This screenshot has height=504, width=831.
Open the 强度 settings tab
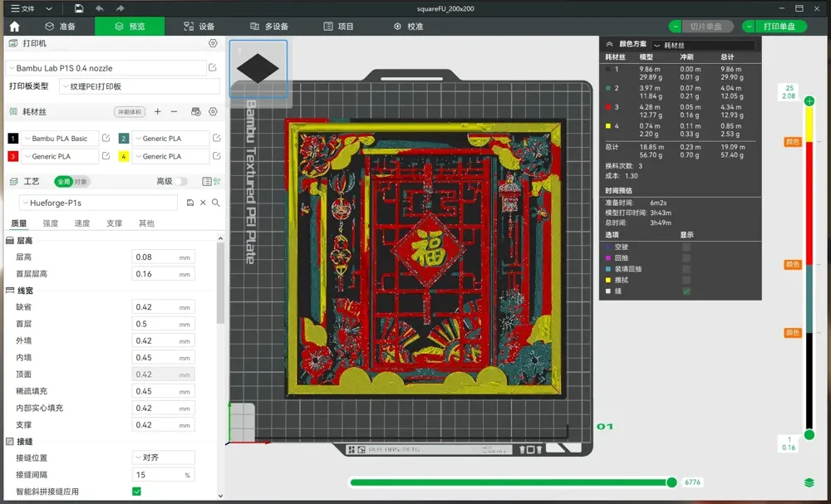pyautogui.click(x=51, y=223)
